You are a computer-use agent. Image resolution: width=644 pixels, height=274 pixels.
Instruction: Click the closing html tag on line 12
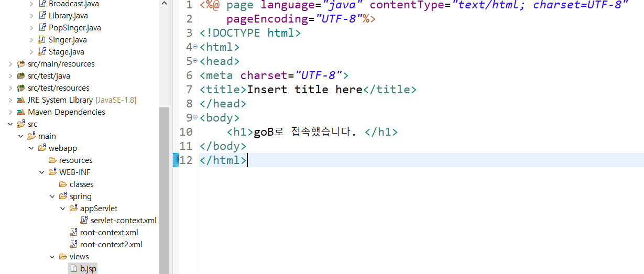coord(223,160)
